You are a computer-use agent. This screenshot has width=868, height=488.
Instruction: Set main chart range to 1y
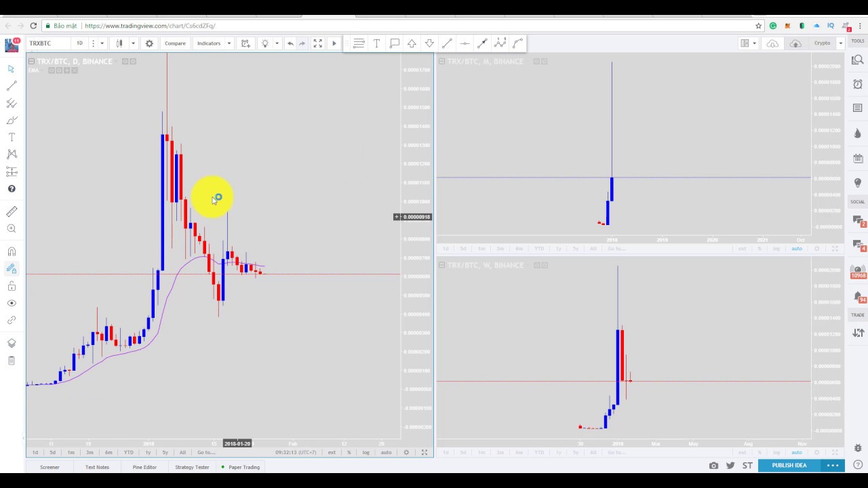(x=148, y=452)
